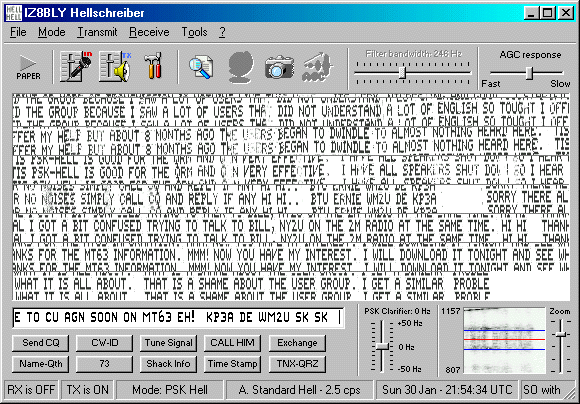The width and height of the screenshot is (580, 404).
Task: Click the 1157 frequency label
Action: (451, 311)
